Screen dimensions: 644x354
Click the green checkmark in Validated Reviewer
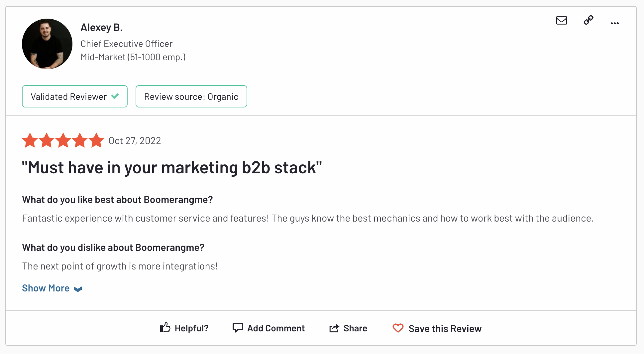pos(115,96)
